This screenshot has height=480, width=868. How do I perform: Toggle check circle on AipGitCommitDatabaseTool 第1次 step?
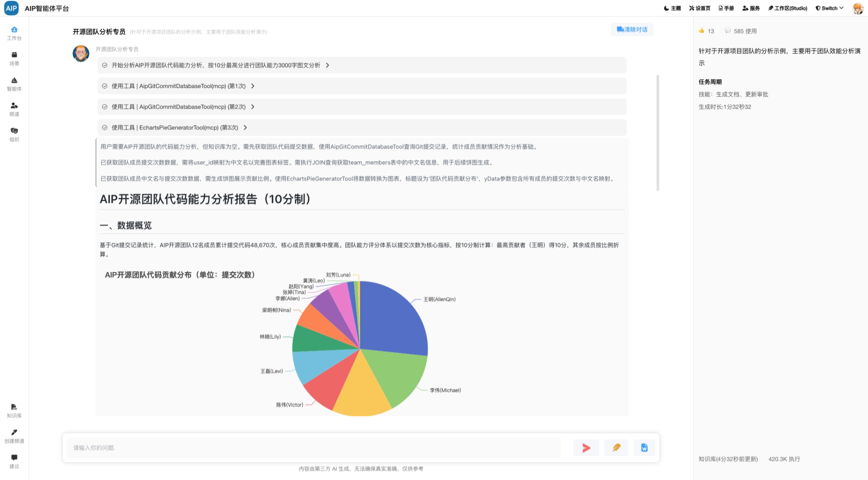coord(105,86)
